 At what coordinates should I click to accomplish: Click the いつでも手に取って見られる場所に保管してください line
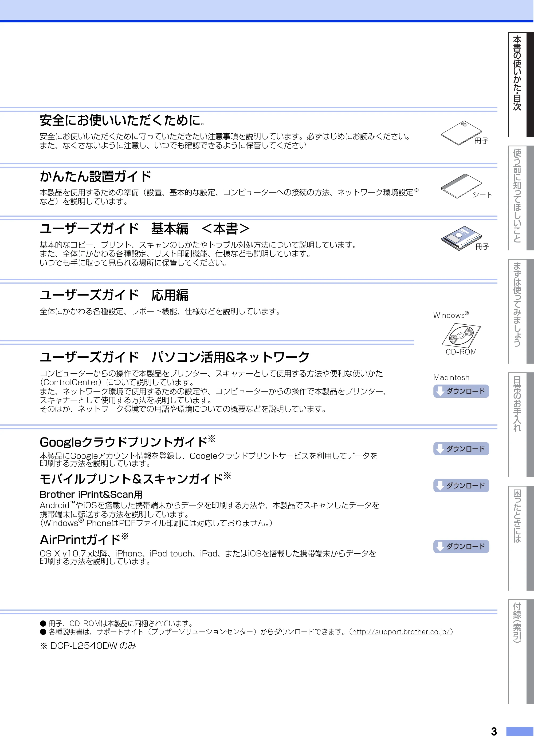133,263
